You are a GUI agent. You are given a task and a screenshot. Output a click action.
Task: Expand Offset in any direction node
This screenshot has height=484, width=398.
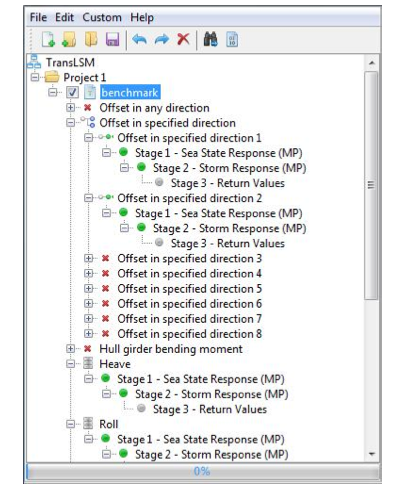pyautogui.click(x=70, y=108)
